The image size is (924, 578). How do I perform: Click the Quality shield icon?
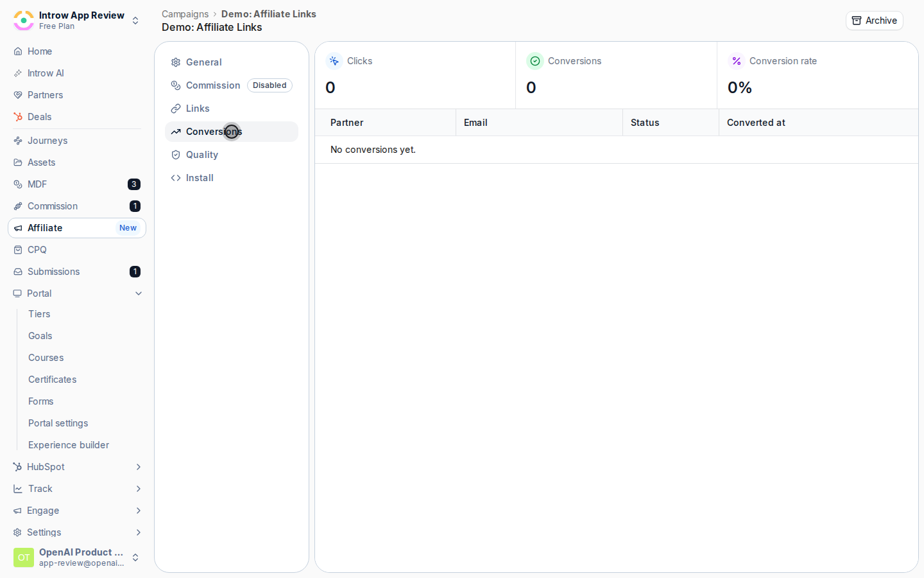pos(176,155)
